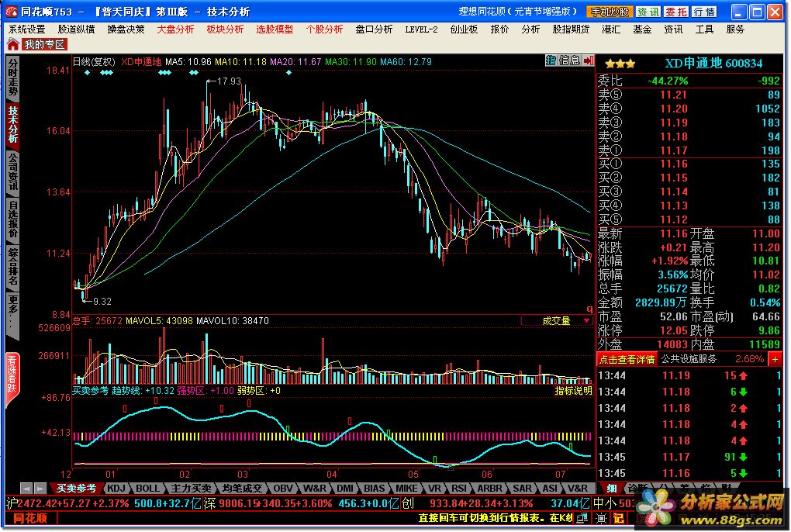Viewport: 791px width, 532px height.
Task: Click the 同花顺 logo icon in title bar
Action: 11,11
